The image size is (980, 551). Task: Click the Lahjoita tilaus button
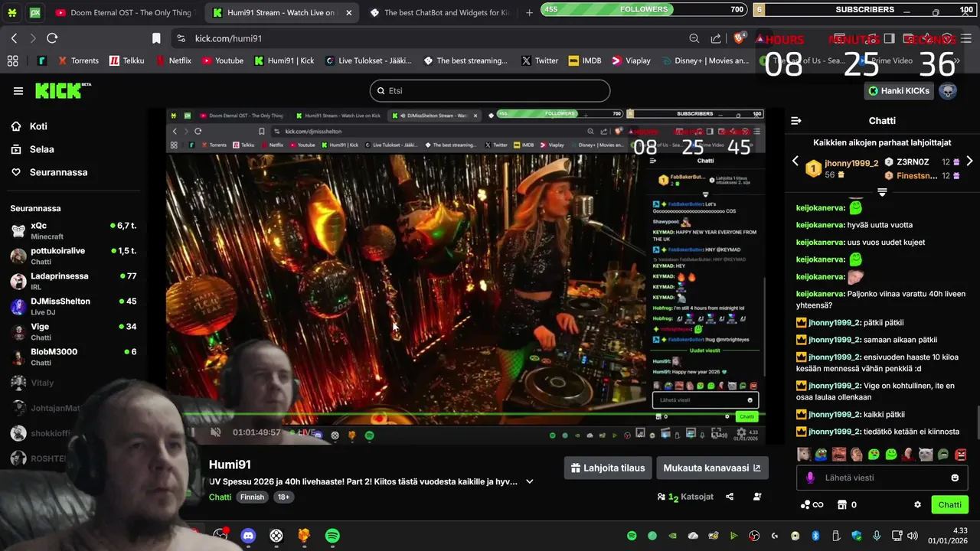pyautogui.click(x=608, y=468)
